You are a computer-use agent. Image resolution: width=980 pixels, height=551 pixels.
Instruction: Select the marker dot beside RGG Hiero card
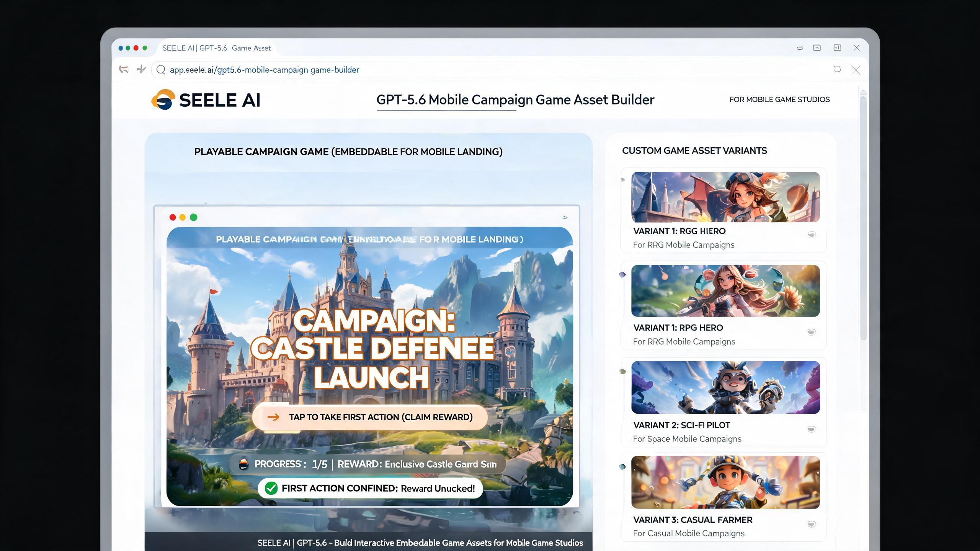(622, 179)
